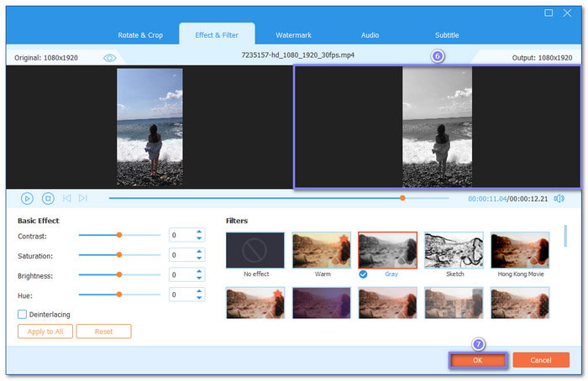
Task: Click the Stop playback button
Action: (x=48, y=198)
